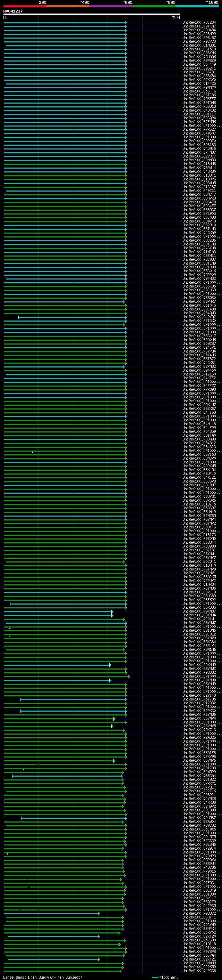Select the UniRef100_A5K6B0 label
This screenshot has width=222, height=980.
pyautogui.click(x=199, y=940)
